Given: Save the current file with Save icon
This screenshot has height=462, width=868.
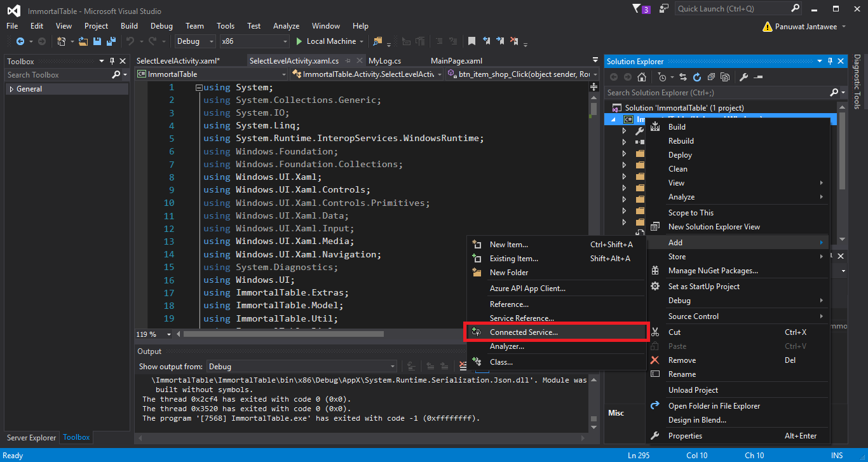Looking at the screenshot, I should [97, 41].
